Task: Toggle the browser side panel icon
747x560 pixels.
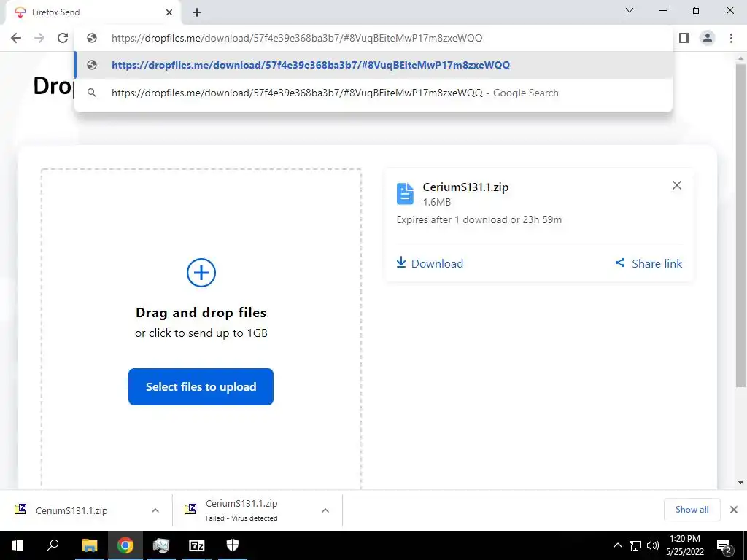Action: [x=684, y=38]
